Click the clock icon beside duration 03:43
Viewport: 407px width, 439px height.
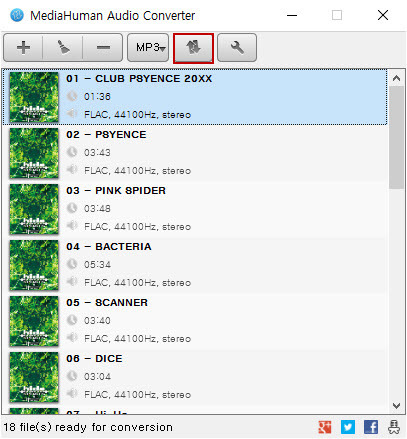tap(72, 152)
